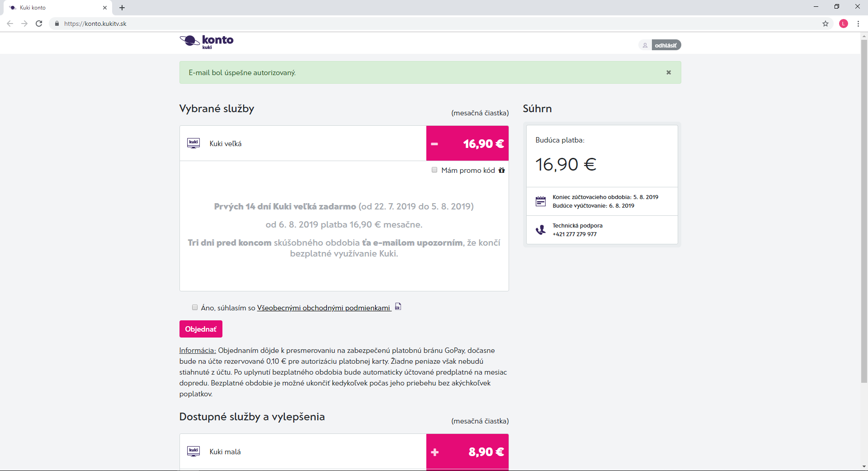
Task: Click the Kuki veľká TV icon
Action: click(193, 143)
